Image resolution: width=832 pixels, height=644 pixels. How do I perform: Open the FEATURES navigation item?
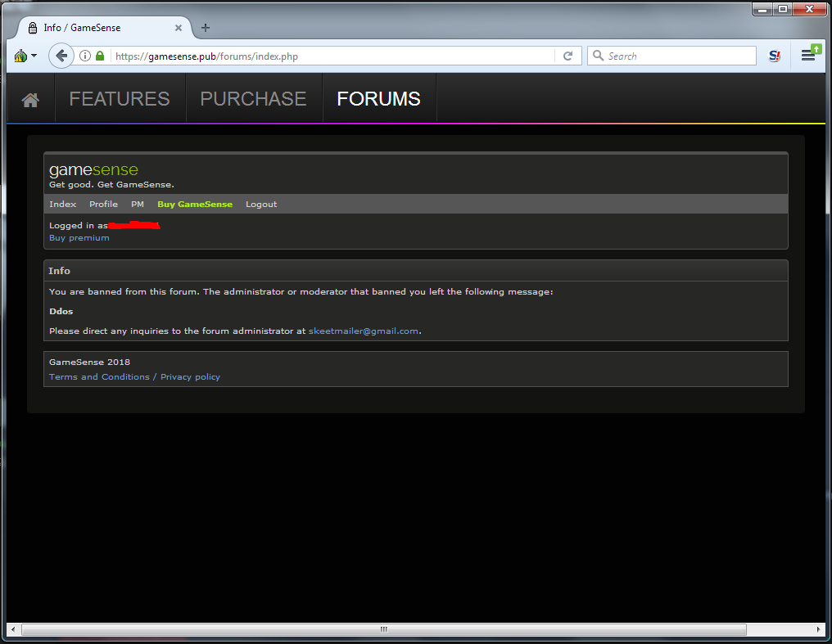[x=120, y=98]
